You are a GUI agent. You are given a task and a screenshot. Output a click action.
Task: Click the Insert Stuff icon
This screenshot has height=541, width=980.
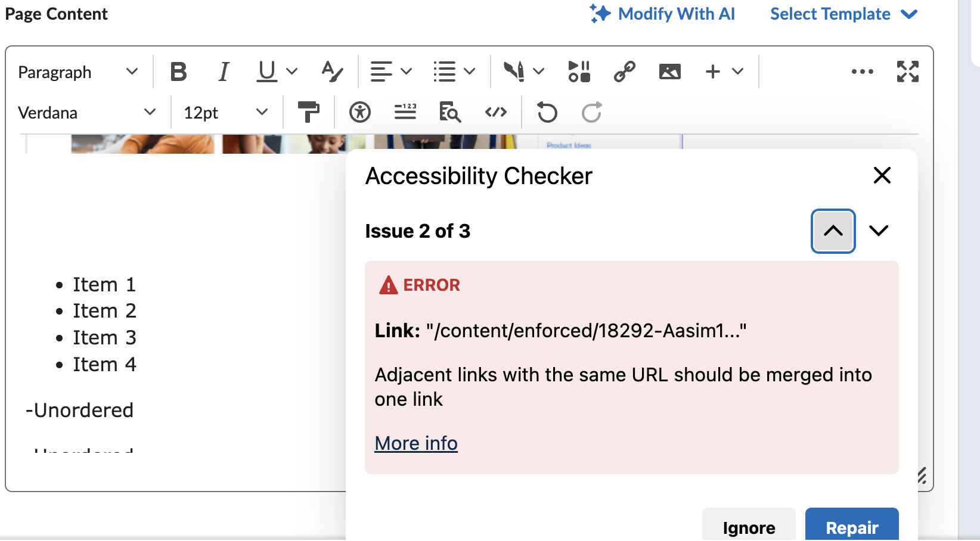[x=514, y=71]
